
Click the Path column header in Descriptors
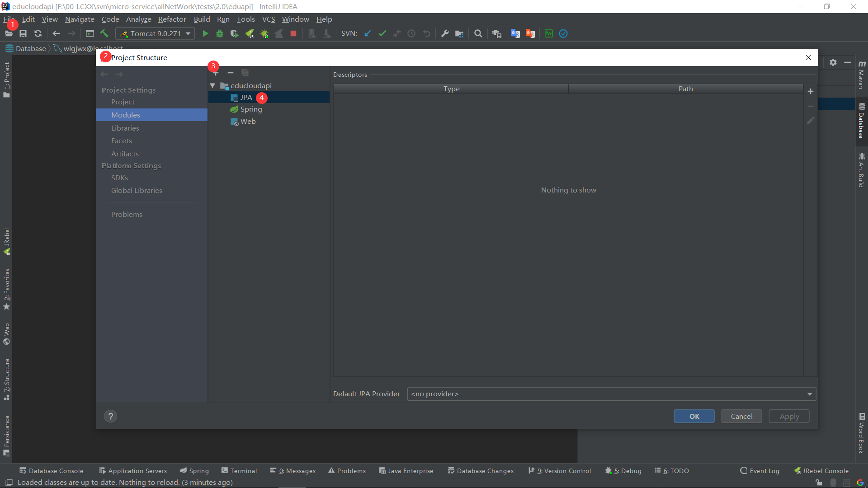(x=685, y=89)
